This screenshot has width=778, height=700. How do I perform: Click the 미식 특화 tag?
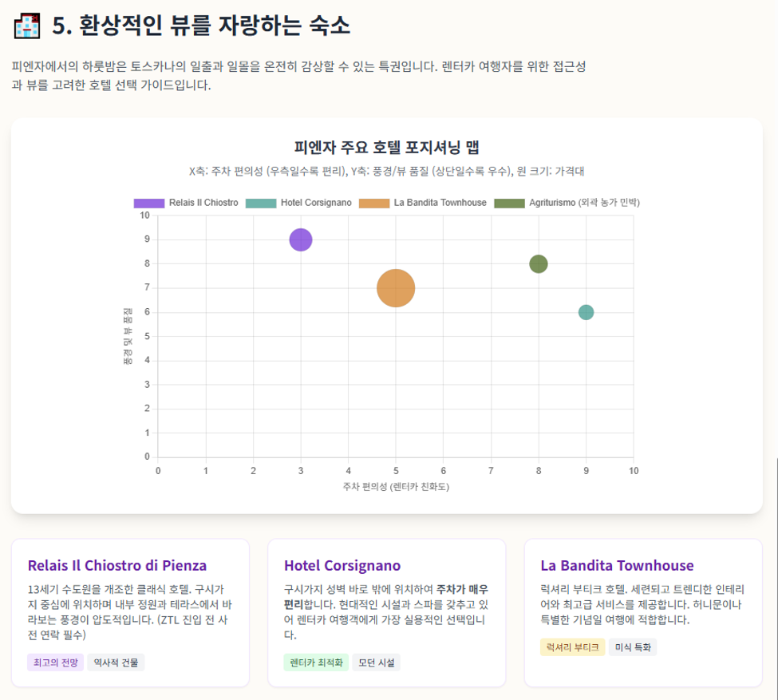tap(633, 647)
